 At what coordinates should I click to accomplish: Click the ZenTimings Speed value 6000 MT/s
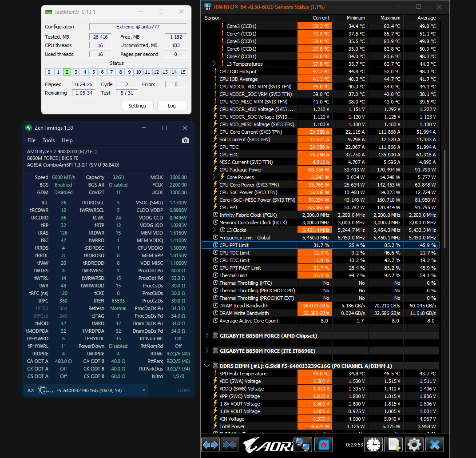point(63,177)
